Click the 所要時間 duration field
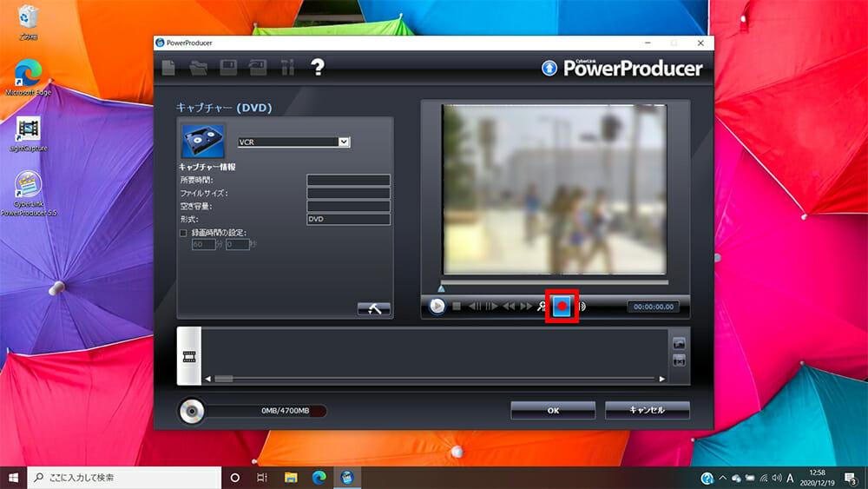This screenshot has height=489, width=868. coord(348,180)
